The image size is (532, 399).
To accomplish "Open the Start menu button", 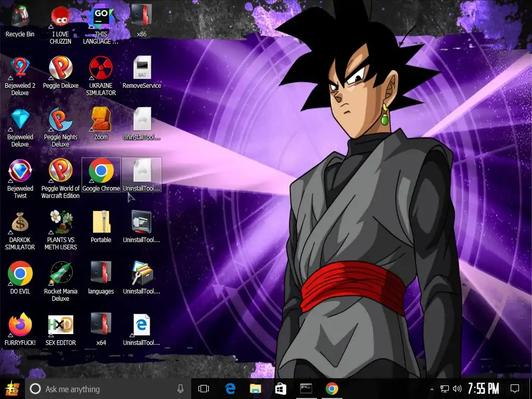I will [x=12, y=389].
